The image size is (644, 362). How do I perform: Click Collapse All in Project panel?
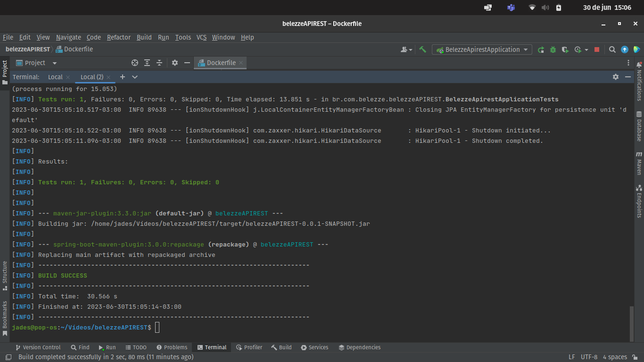[x=159, y=63]
